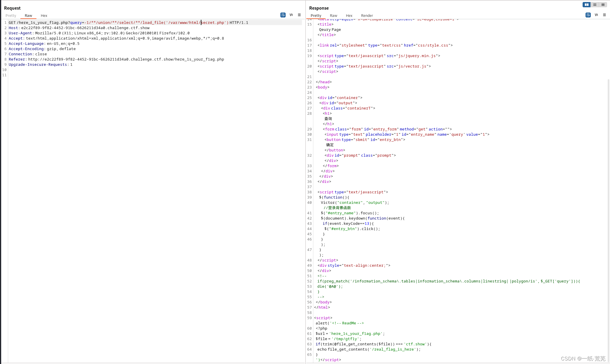The width and height of the screenshot is (610, 364).
Task: Switch Response view to Hex tab
Action: (349, 16)
